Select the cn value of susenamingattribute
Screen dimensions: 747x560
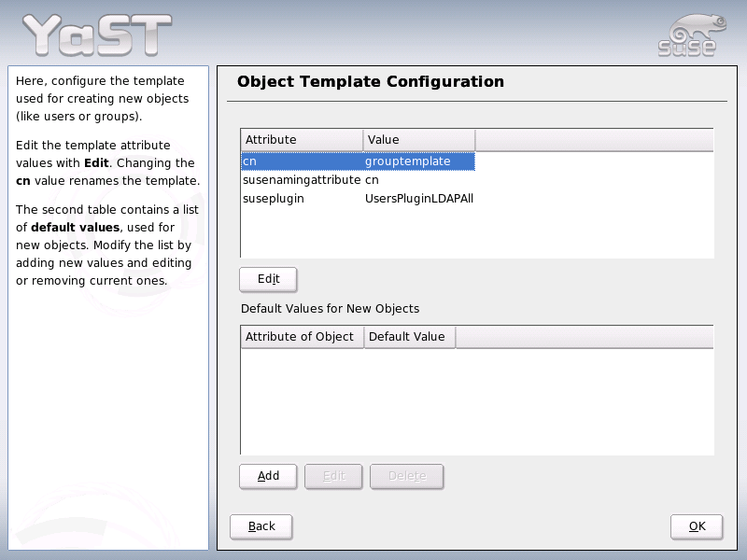372,180
